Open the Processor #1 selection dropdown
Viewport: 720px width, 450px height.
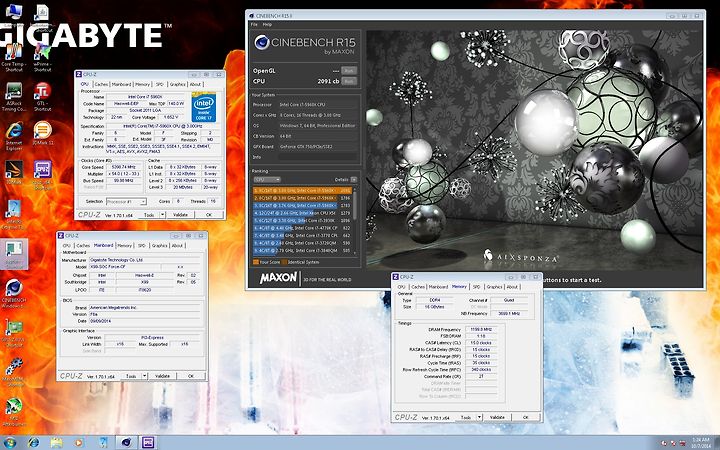coord(126,202)
